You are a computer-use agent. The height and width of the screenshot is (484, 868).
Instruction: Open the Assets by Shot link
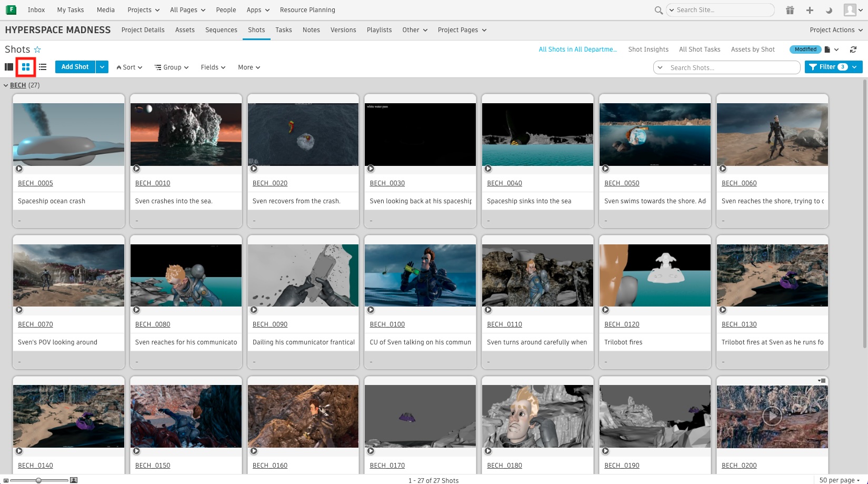753,50
